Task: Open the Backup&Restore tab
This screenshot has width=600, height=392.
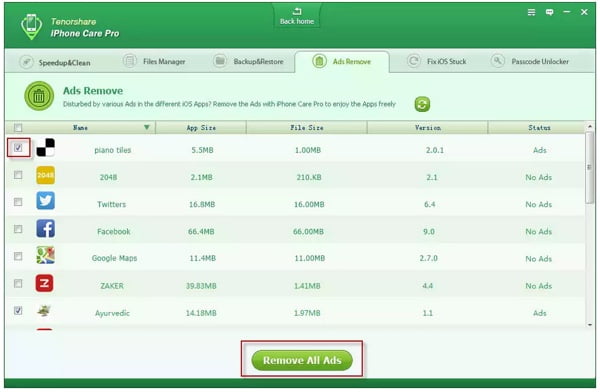Action: [x=249, y=61]
